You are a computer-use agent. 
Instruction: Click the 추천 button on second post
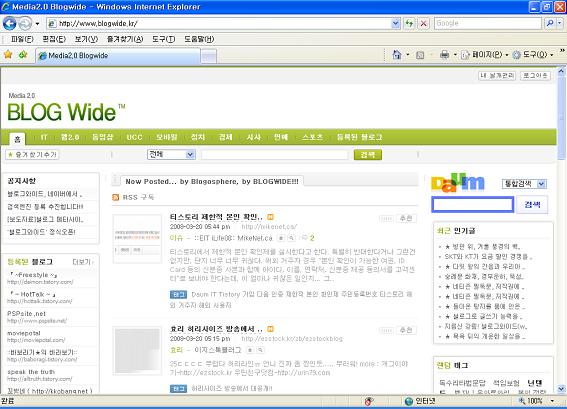pyautogui.click(x=406, y=330)
